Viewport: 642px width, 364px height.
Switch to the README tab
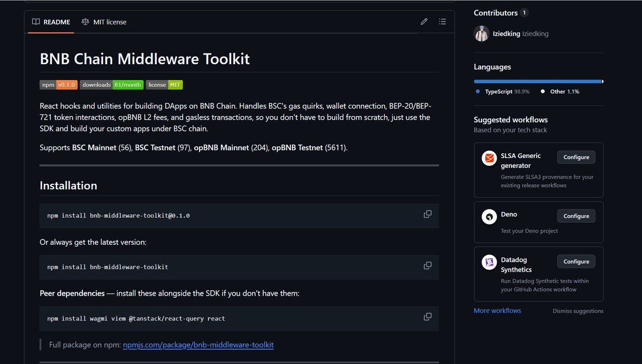(x=51, y=22)
